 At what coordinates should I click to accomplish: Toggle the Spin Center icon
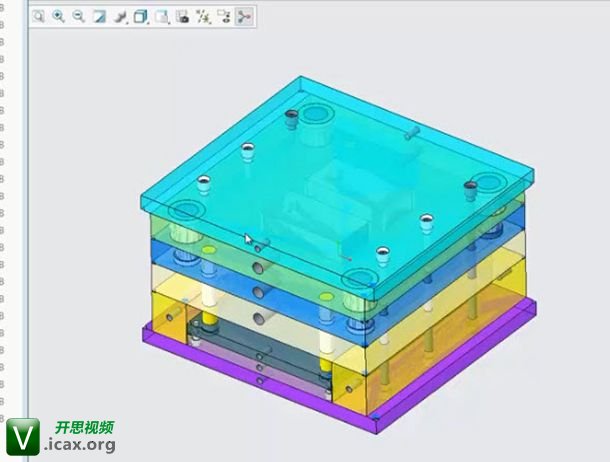tap(244, 17)
